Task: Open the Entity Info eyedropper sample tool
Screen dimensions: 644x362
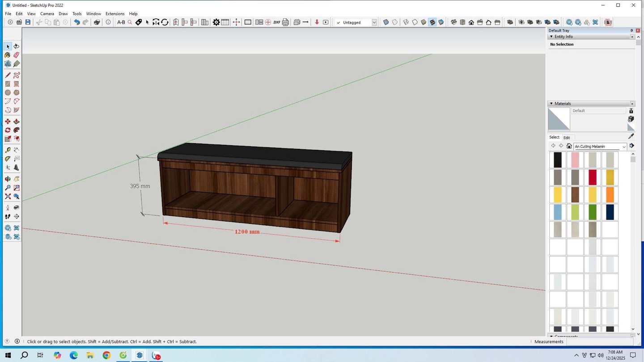Action: tap(631, 136)
